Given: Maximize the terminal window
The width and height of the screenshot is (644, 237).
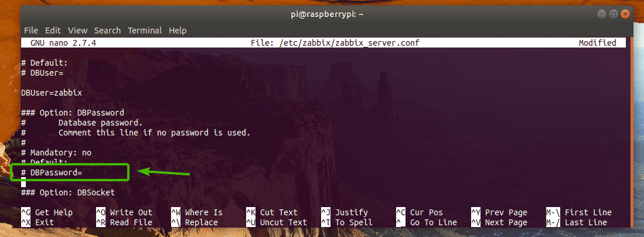Looking at the screenshot, I should click(x=614, y=15).
